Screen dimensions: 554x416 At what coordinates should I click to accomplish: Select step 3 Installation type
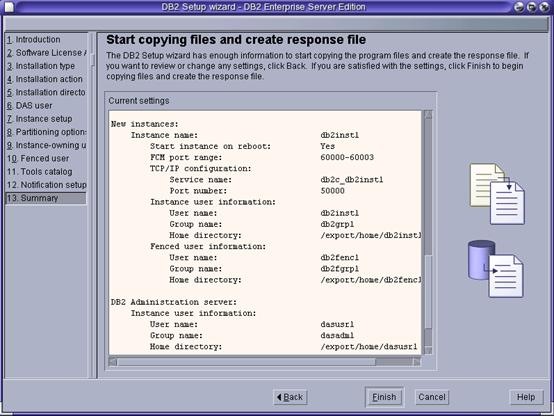[41, 66]
